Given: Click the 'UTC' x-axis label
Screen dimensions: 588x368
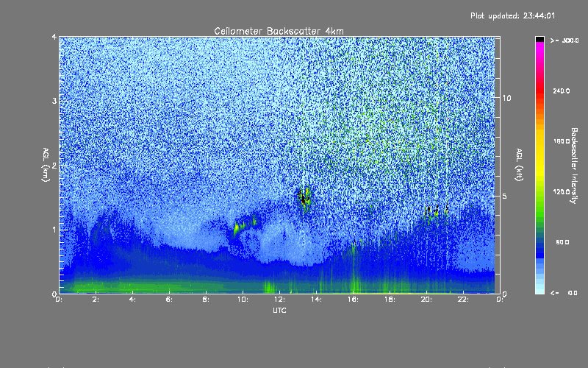Looking at the screenshot, I should (279, 310).
